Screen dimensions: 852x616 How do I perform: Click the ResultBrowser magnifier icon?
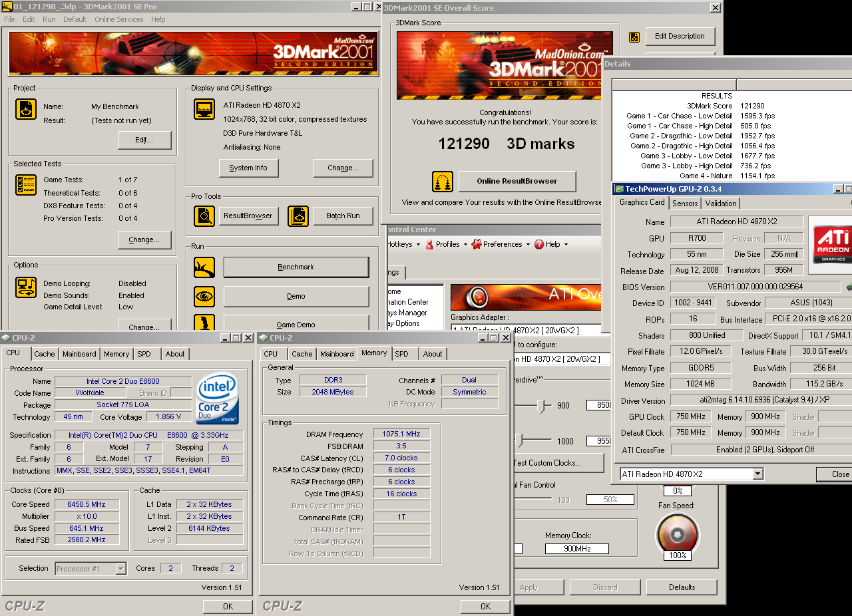[204, 216]
